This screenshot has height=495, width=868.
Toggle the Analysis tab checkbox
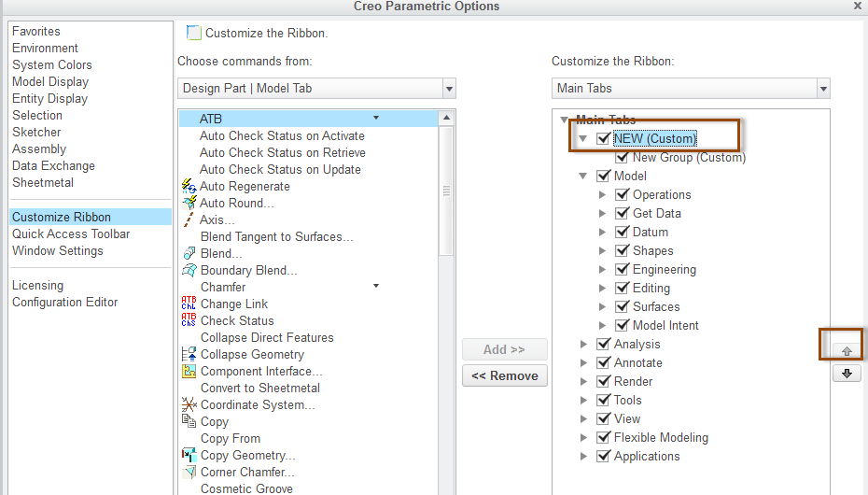pos(603,344)
